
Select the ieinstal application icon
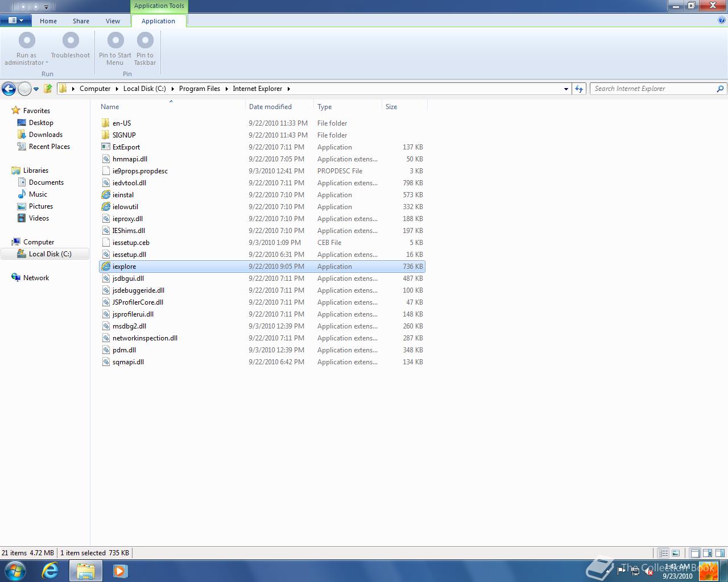point(106,194)
